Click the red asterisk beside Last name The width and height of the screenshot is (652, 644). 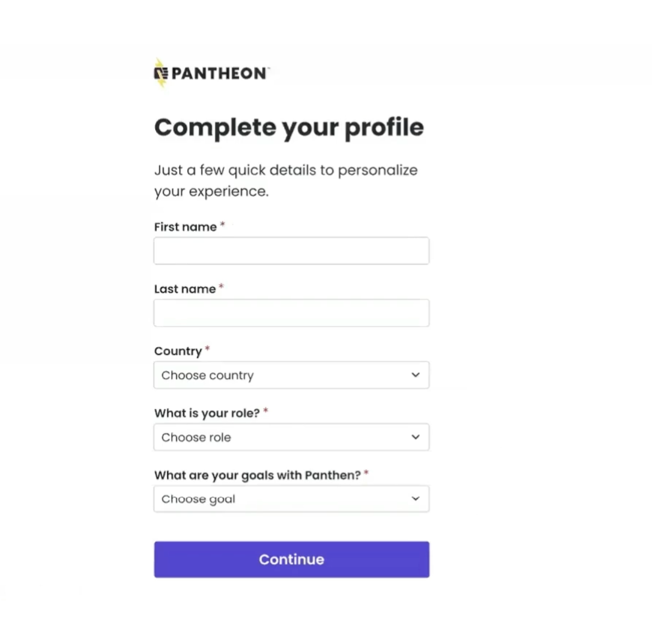221,287
